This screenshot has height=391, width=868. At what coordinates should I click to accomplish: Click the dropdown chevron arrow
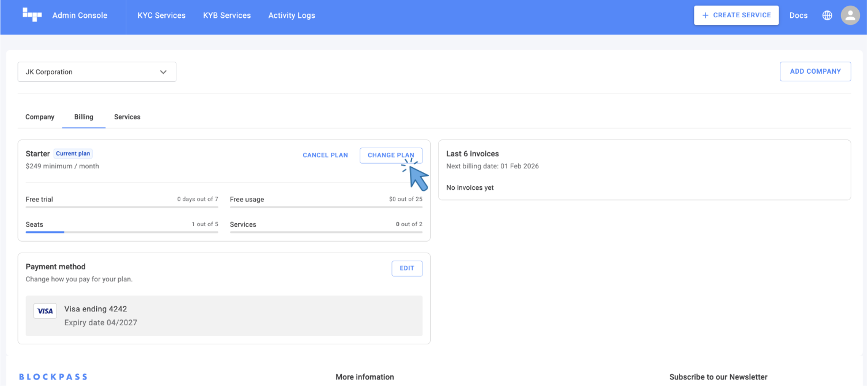click(x=163, y=72)
